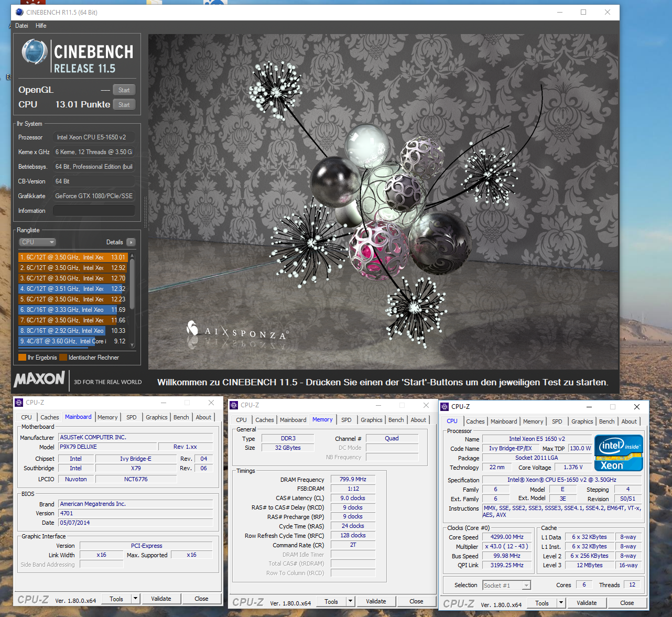Start the OpenGL benchmark
Viewport: 672px width, 617px height.
pyautogui.click(x=124, y=90)
